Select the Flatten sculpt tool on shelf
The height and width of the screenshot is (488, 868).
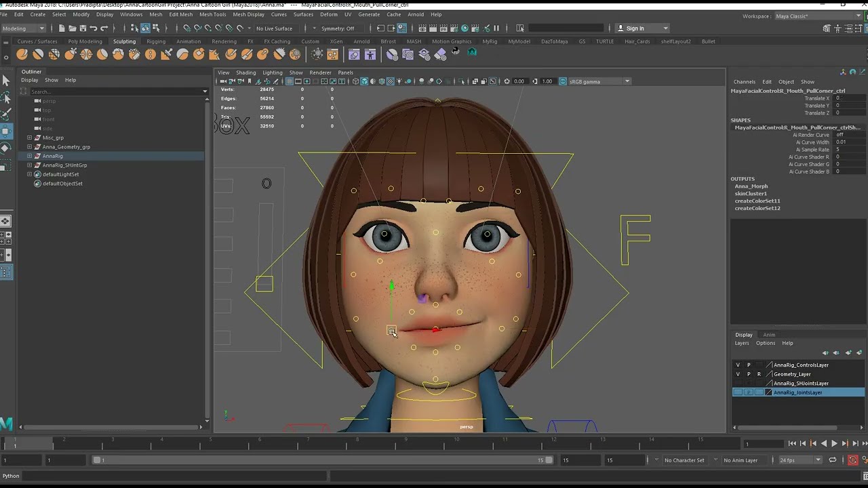point(102,54)
